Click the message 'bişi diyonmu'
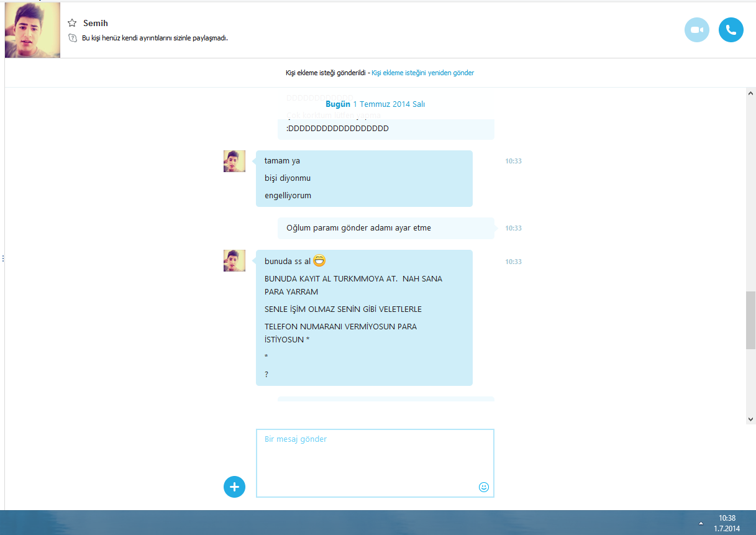This screenshot has width=756, height=535. (x=288, y=178)
